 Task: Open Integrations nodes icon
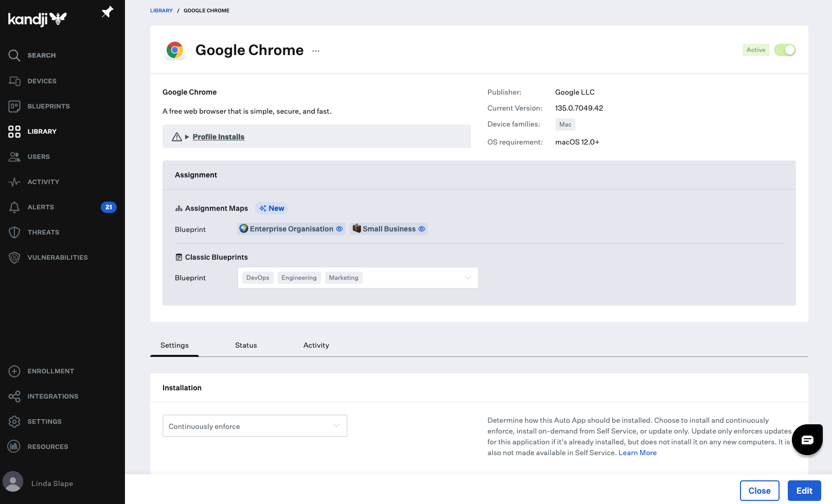(14, 397)
